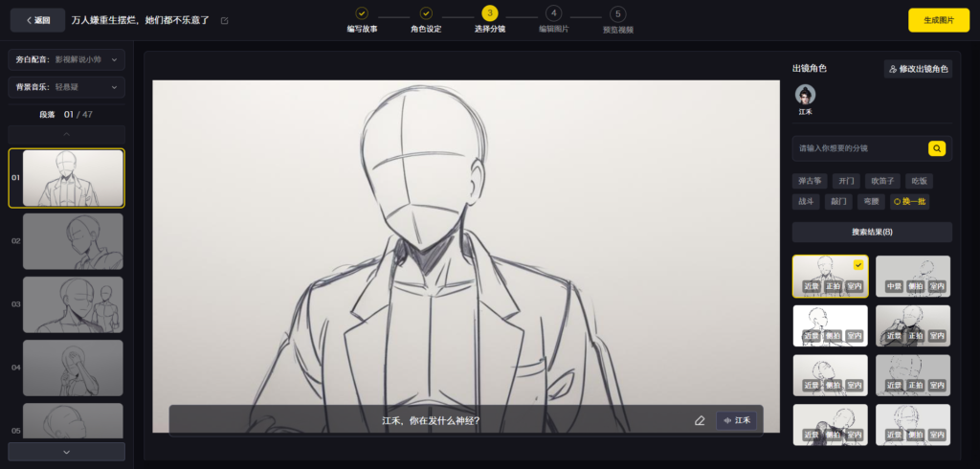This screenshot has width=980, height=469.
Task: Open the 旁白配音 voice dropdown
Action: click(66, 59)
